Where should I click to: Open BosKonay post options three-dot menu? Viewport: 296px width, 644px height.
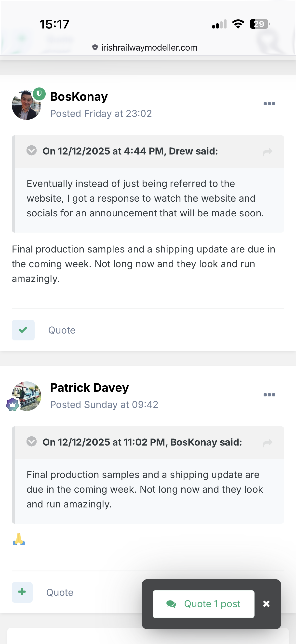pos(269,104)
